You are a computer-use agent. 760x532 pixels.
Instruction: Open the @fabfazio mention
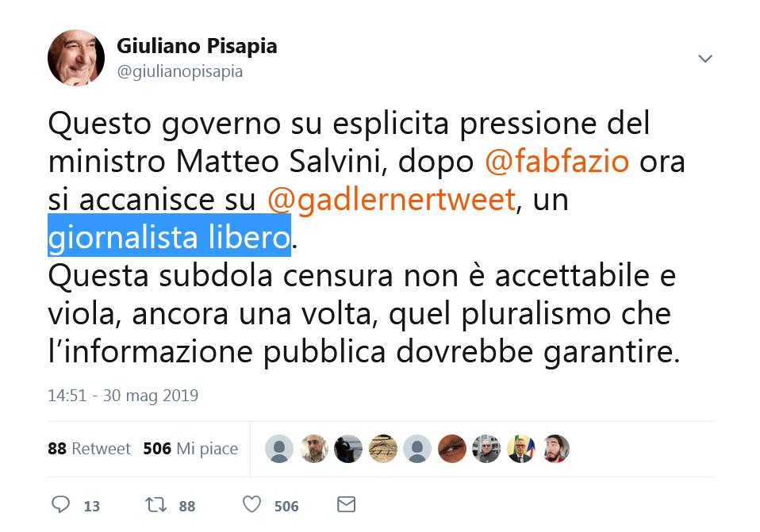557,162
